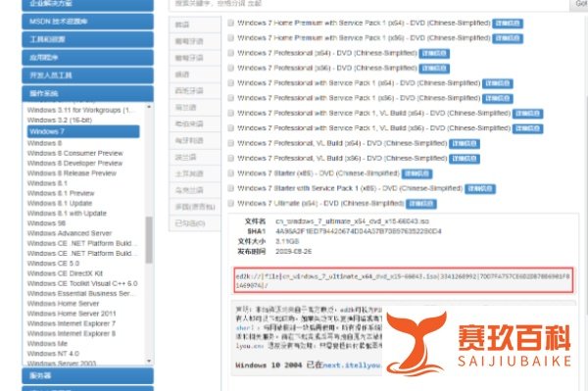Screen dimensions: 588x391
Task: Select Windows NT 4.0 in list
Action: pyautogui.click(x=53, y=353)
